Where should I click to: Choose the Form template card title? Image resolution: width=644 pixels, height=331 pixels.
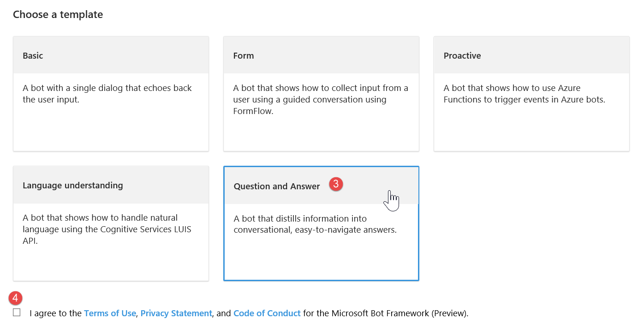coord(244,56)
